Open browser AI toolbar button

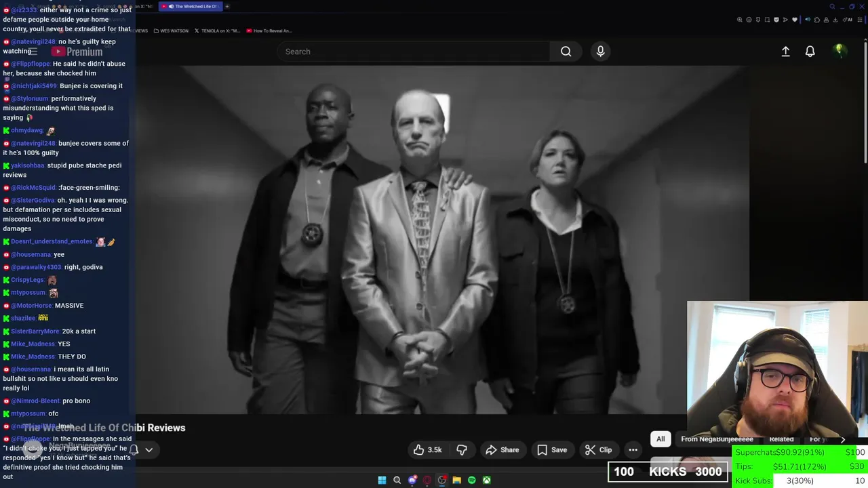[848, 20]
